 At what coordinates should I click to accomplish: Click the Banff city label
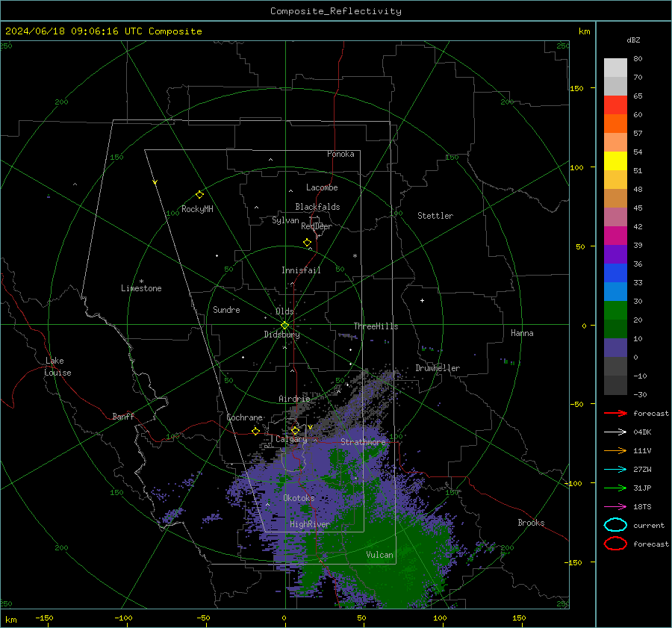pyautogui.click(x=123, y=416)
